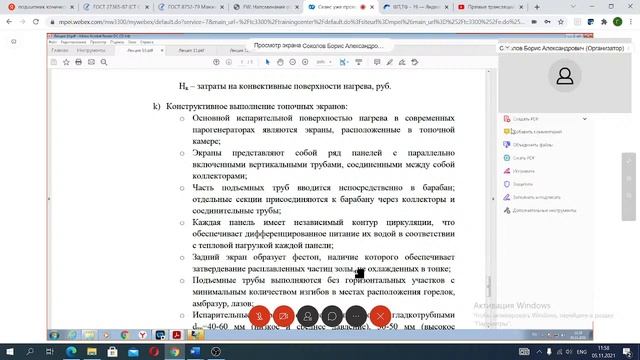The image size is (640, 360).
Task: Click Объединить файлы in side panel
Action: pyautogui.click(x=528, y=145)
